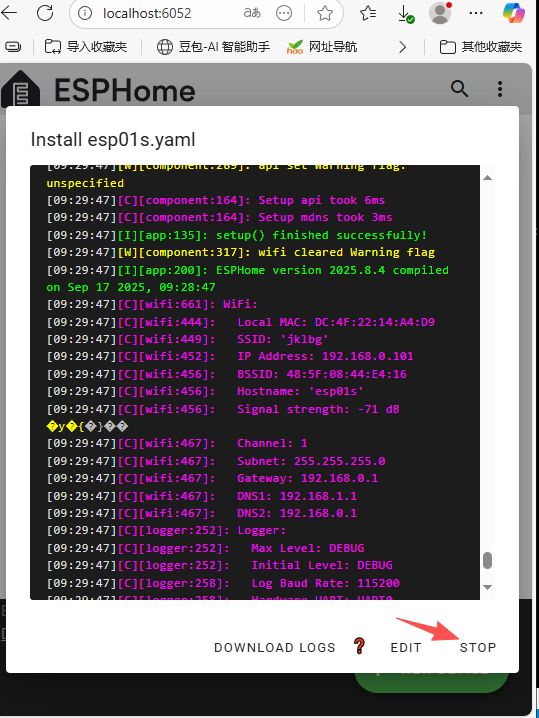Click the bookmarks bar tab icon
The height and width of the screenshot is (718, 539).
click(x=13, y=47)
